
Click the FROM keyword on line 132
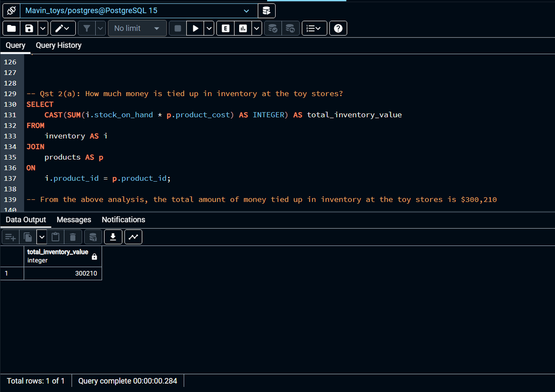coord(36,126)
